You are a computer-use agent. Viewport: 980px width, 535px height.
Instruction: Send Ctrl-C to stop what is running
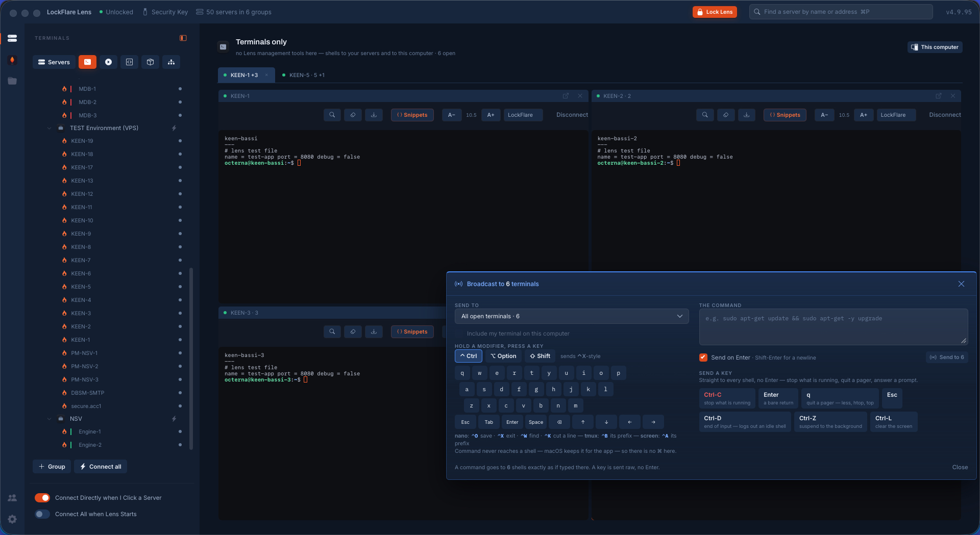pos(727,398)
